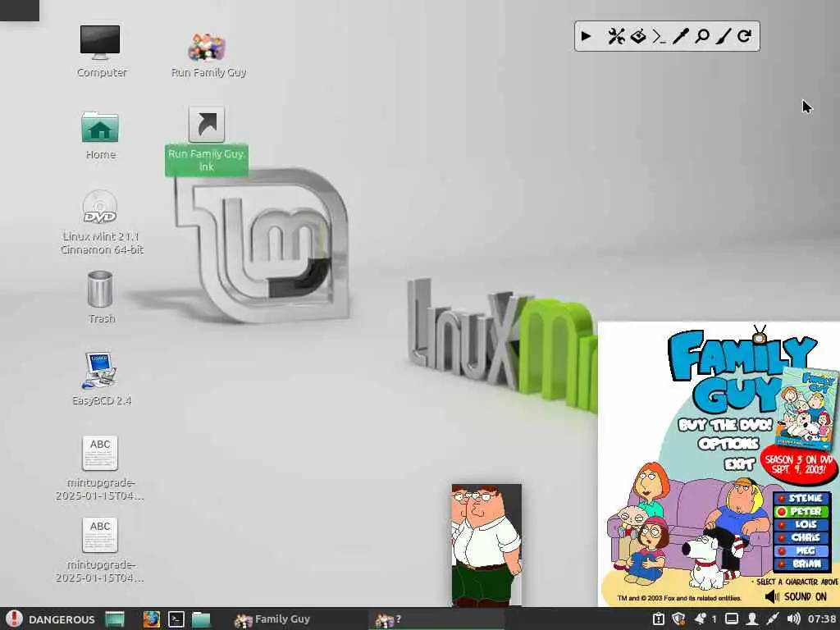Screen dimensions: 840x630
Task: Click the refresh arrow icon in the floating toolbar
Action: click(744, 36)
